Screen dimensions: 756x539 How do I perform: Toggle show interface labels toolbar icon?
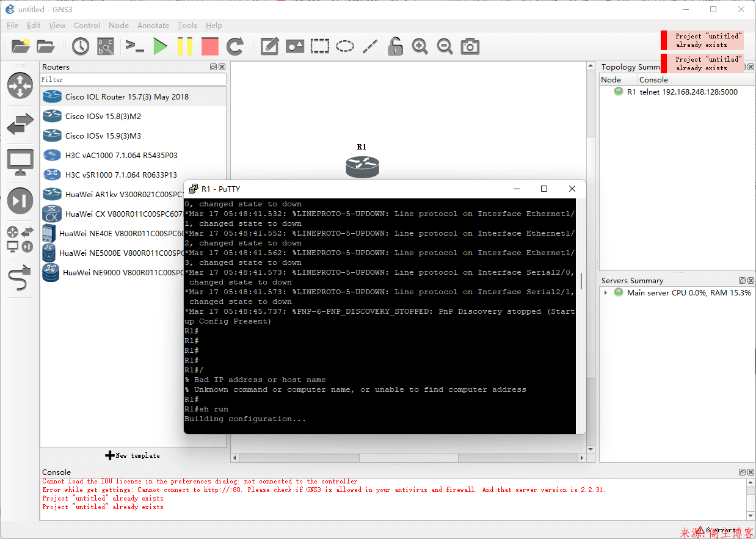pos(106,46)
